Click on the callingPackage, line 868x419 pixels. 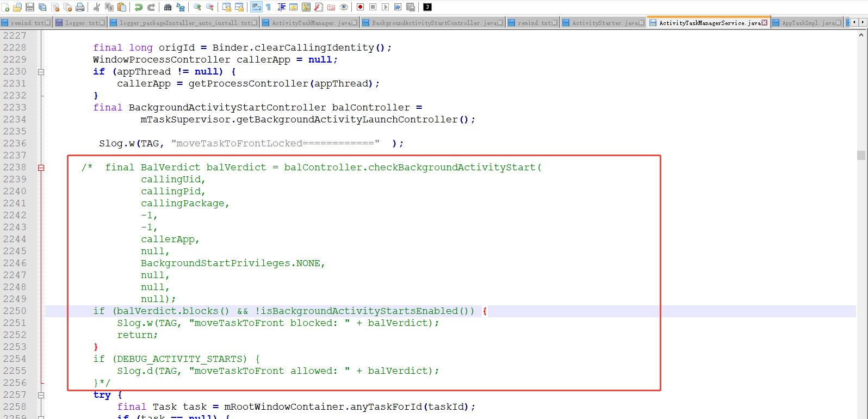185,204
